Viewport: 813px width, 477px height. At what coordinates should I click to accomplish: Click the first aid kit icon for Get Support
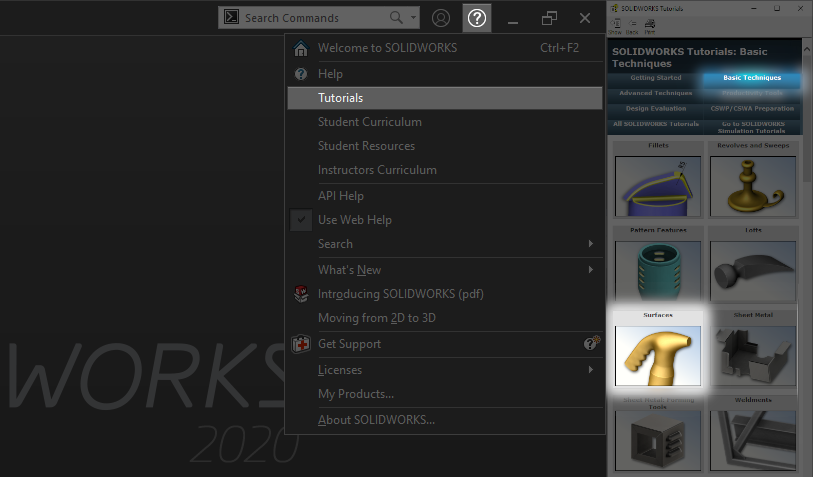click(x=301, y=344)
